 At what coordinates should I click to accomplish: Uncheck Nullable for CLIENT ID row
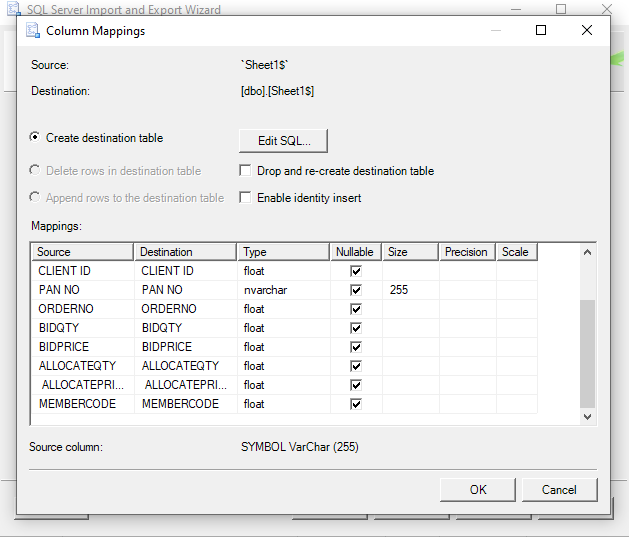click(x=355, y=271)
